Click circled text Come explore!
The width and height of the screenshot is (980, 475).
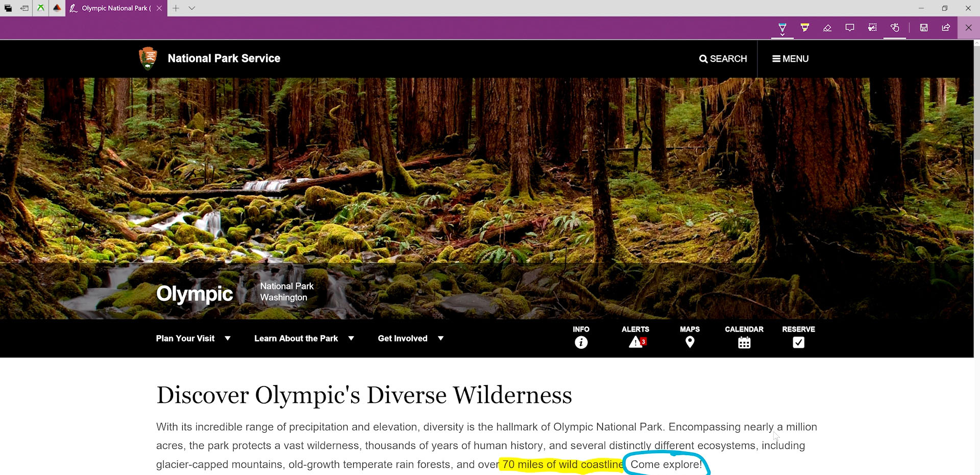pos(666,464)
